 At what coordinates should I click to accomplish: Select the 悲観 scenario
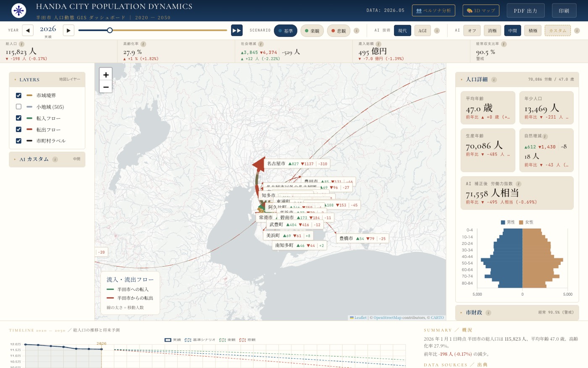(339, 31)
